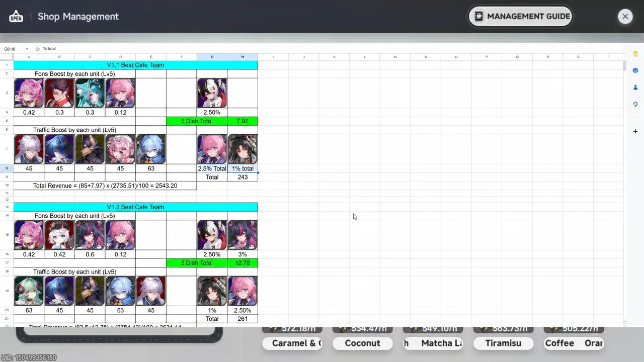
Task: Click the teal-haired character portrait in row 3
Action: (x=90, y=93)
